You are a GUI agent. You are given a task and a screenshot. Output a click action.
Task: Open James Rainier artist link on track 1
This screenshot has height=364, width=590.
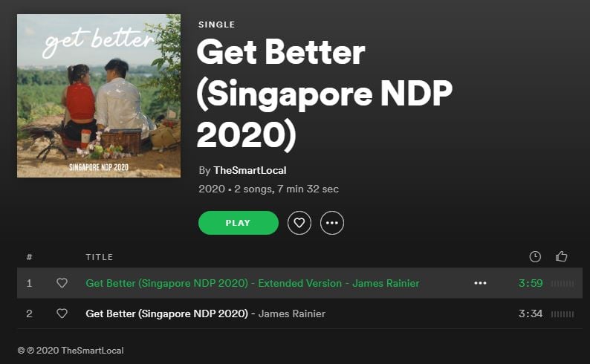(x=386, y=283)
